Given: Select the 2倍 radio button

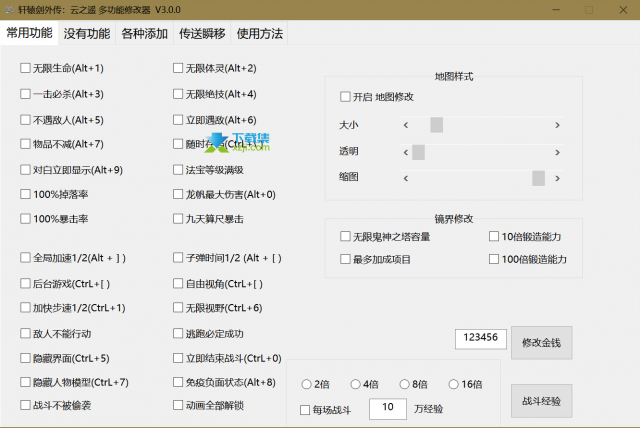Looking at the screenshot, I should [x=307, y=384].
